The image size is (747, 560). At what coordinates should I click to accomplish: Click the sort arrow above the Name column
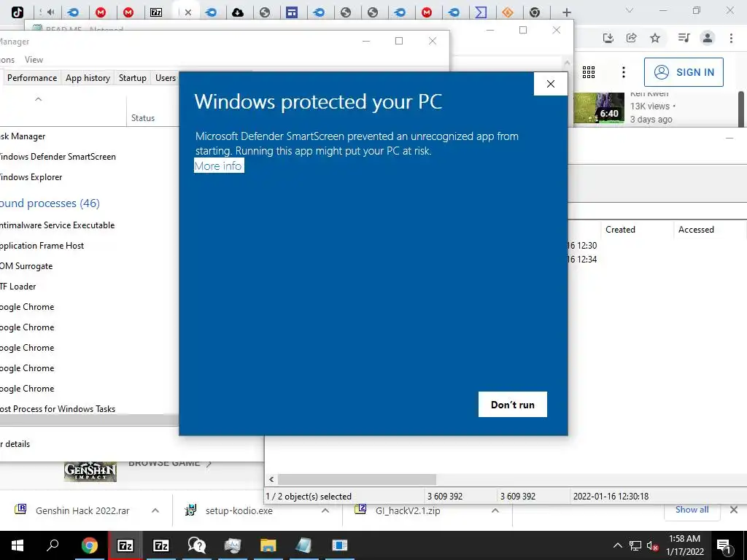click(39, 99)
